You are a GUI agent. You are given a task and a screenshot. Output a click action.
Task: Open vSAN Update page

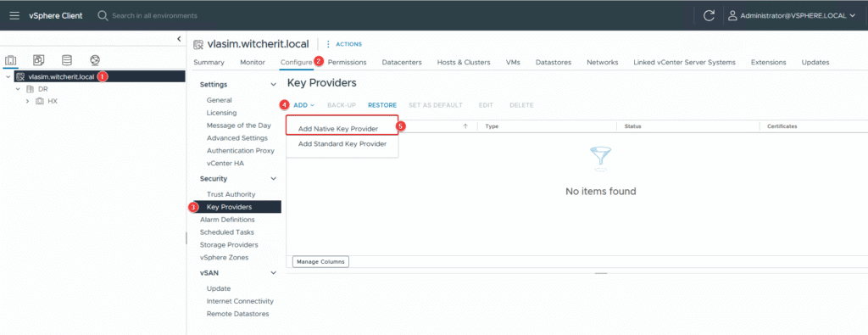click(x=219, y=288)
